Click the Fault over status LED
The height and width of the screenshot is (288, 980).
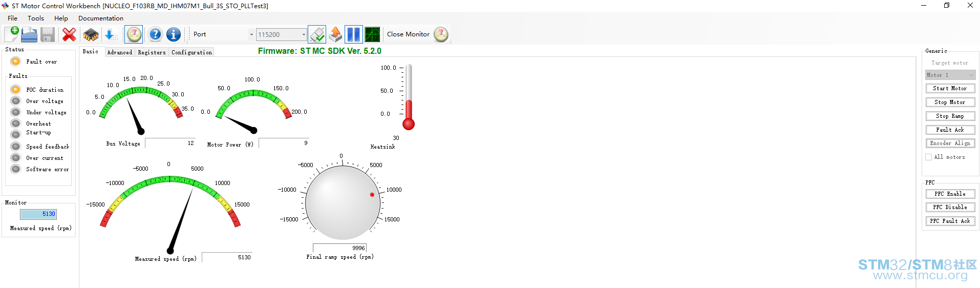point(16,61)
